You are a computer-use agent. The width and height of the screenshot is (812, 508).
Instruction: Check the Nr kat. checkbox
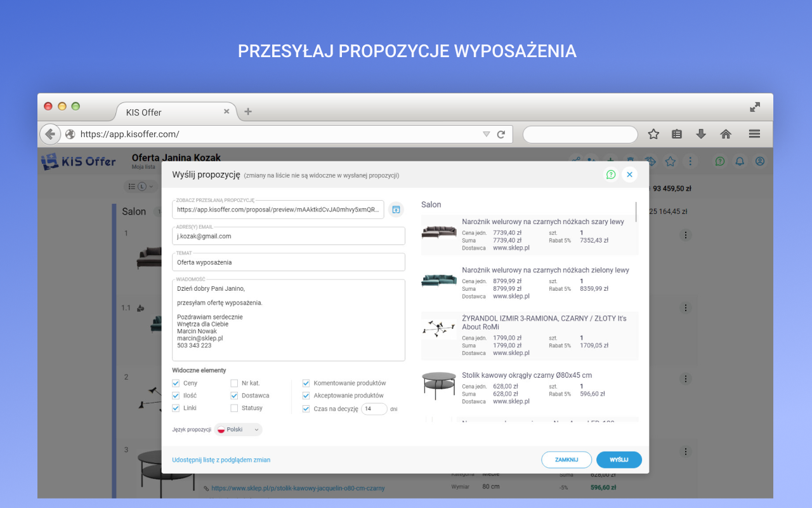coord(234,383)
